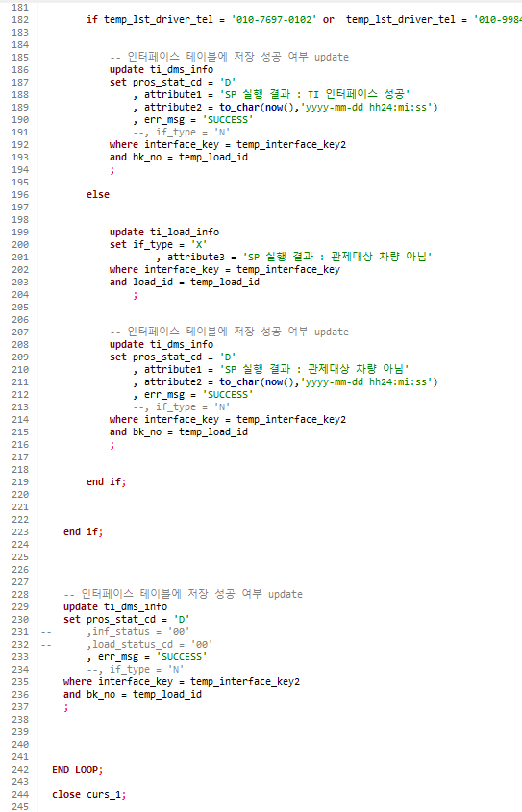Viewport: 522px width, 812px height.
Task: Click line number 245 in the gutter
Action: pyautogui.click(x=20, y=807)
